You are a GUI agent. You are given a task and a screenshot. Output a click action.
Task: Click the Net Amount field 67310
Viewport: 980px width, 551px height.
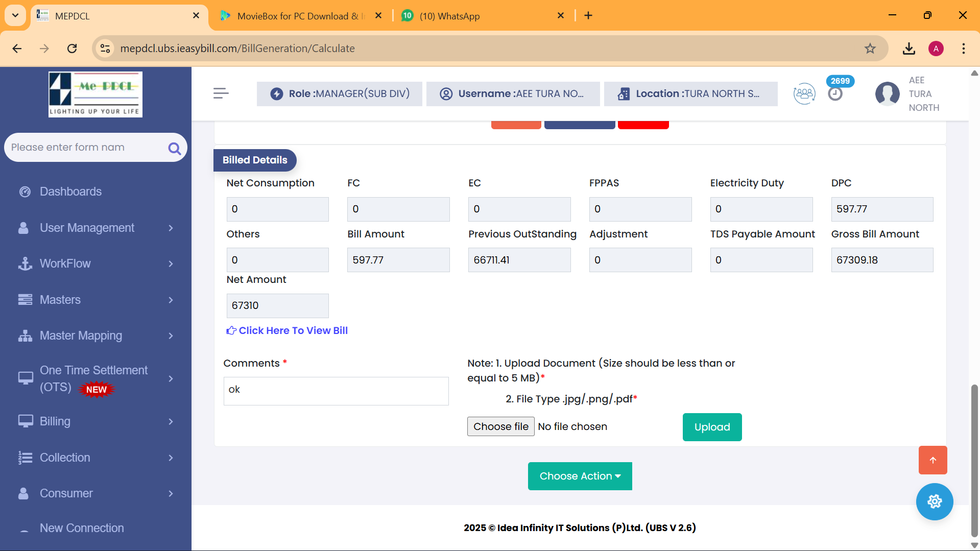[x=277, y=306]
